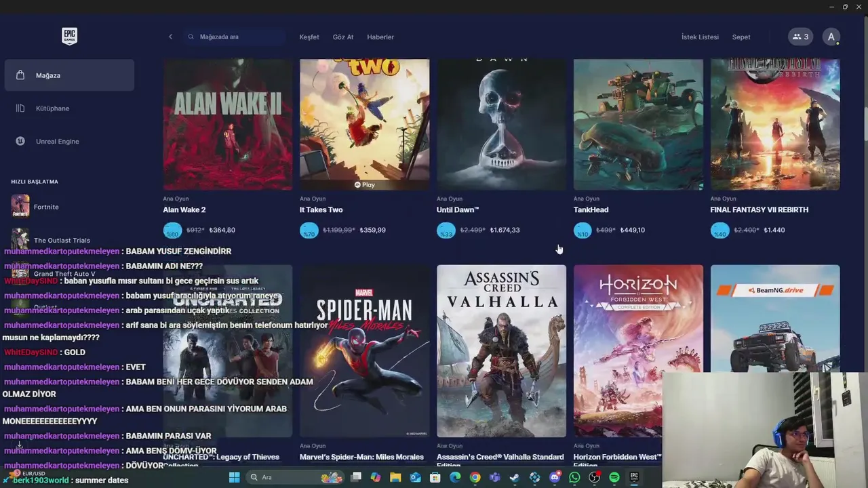Open the Assassin's Creed Valhalla cover art
The width and height of the screenshot is (868, 488).
point(502,351)
